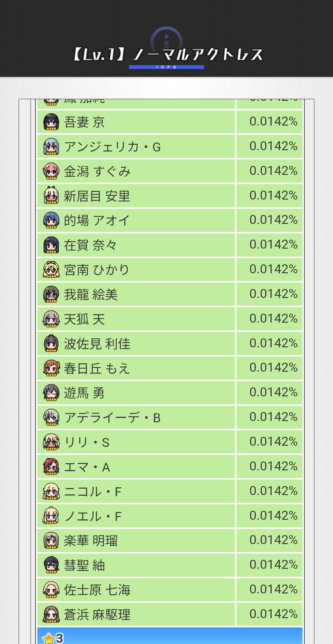The width and height of the screenshot is (333, 644).
Task: Tap the 0.0142% rate for 遊馬 勇
Action: (273, 392)
